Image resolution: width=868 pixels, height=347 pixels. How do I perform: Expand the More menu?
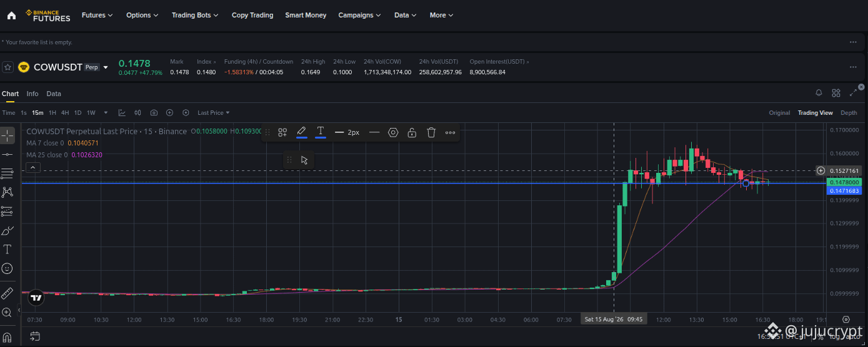point(441,15)
